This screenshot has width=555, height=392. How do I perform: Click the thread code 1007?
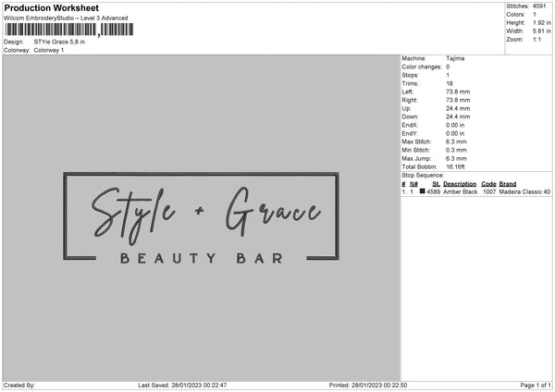(x=489, y=191)
